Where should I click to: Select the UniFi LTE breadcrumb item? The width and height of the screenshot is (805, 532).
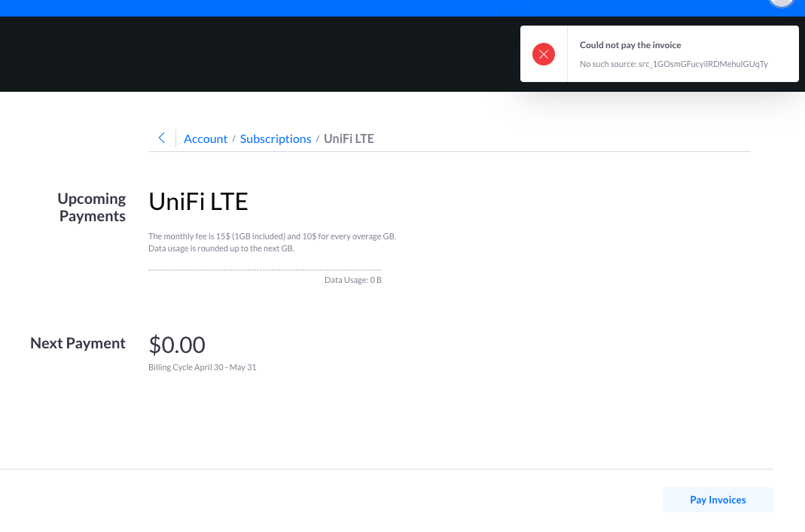349,138
